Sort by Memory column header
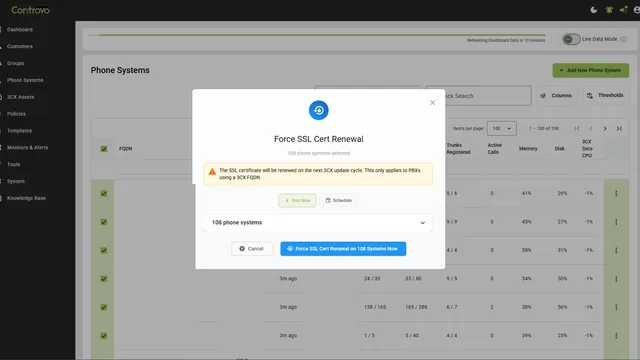The width and height of the screenshot is (640, 360). [528, 149]
